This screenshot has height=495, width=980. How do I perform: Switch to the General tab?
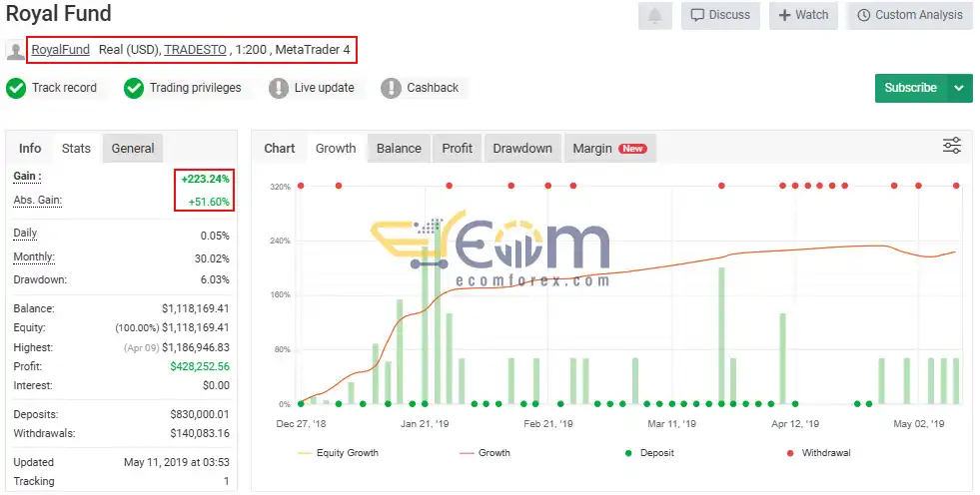133,149
